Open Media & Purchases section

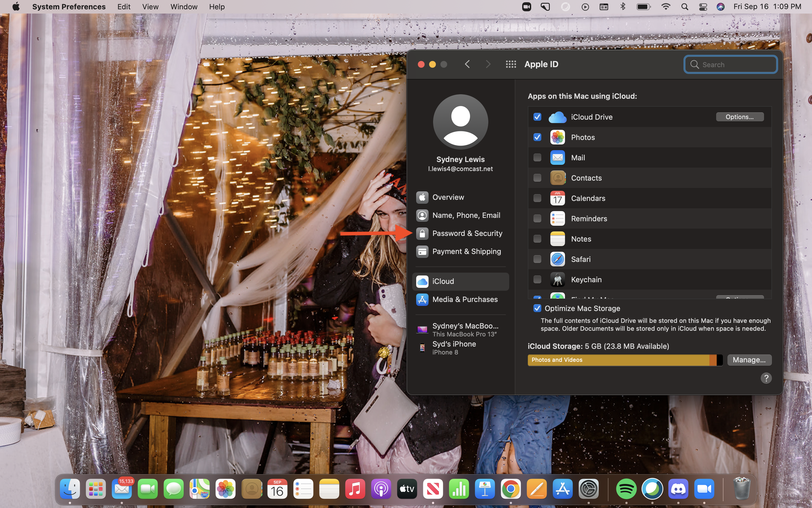pos(460,299)
